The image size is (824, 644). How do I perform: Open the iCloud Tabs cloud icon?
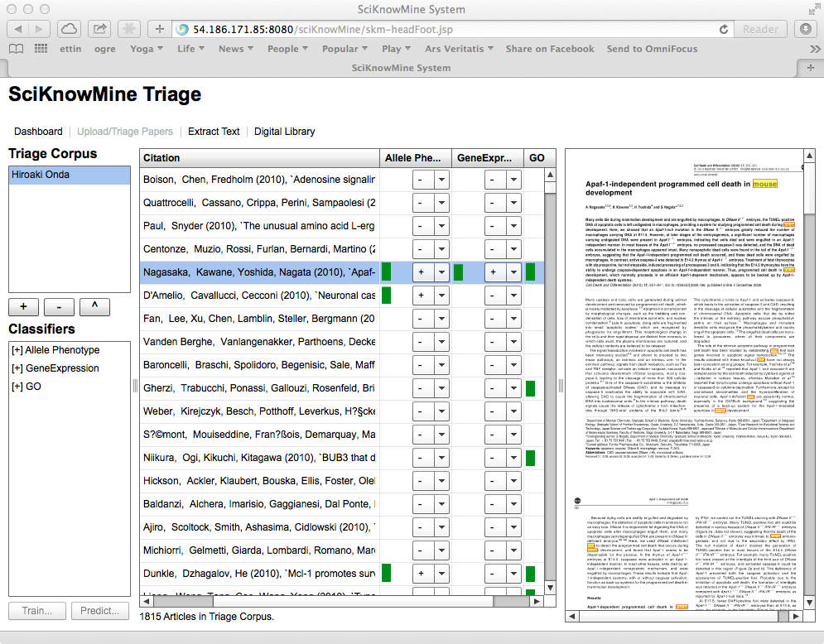[69, 29]
